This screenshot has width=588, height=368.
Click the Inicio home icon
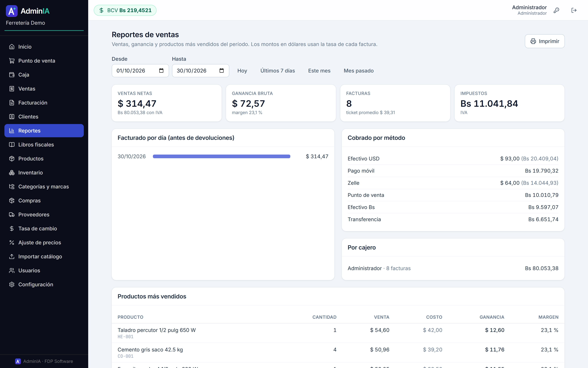click(x=12, y=47)
